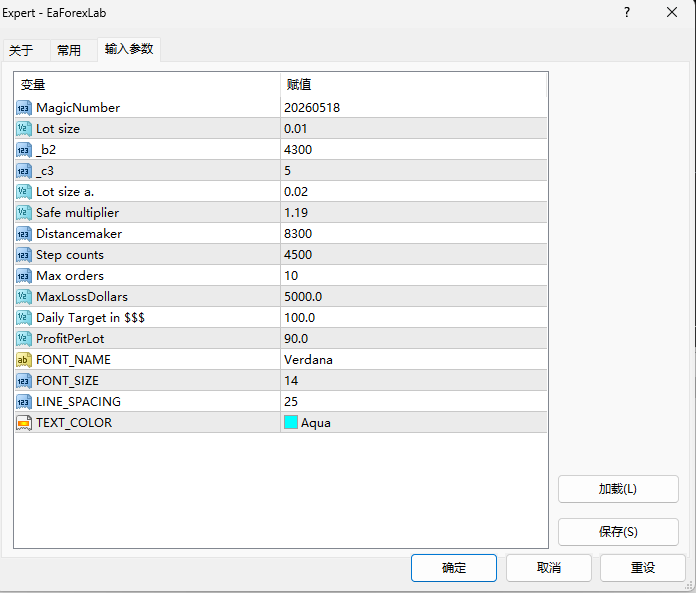Click the 保存(S) button
The image size is (696, 593).
pos(618,532)
